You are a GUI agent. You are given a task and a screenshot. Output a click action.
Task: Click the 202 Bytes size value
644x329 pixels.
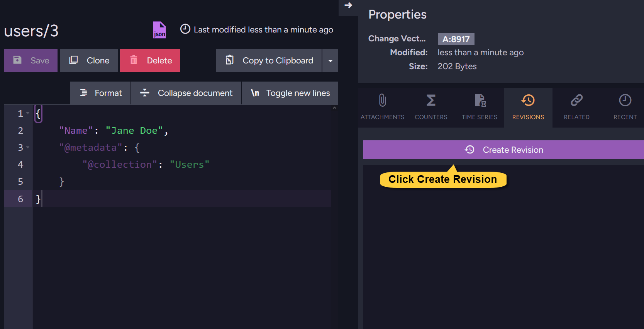click(457, 66)
